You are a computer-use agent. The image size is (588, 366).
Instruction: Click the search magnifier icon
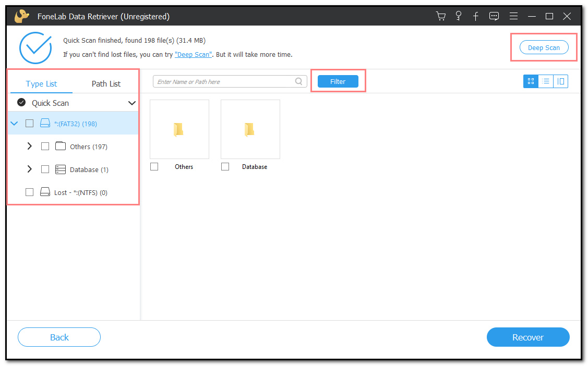pos(298,81)
